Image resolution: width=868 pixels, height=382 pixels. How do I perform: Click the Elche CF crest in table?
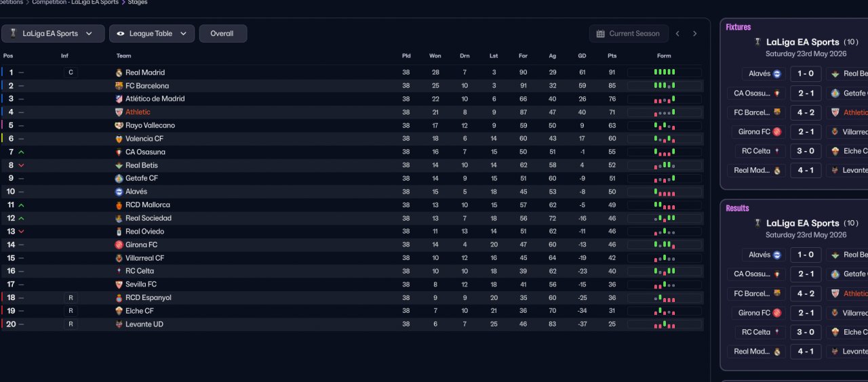119,311
